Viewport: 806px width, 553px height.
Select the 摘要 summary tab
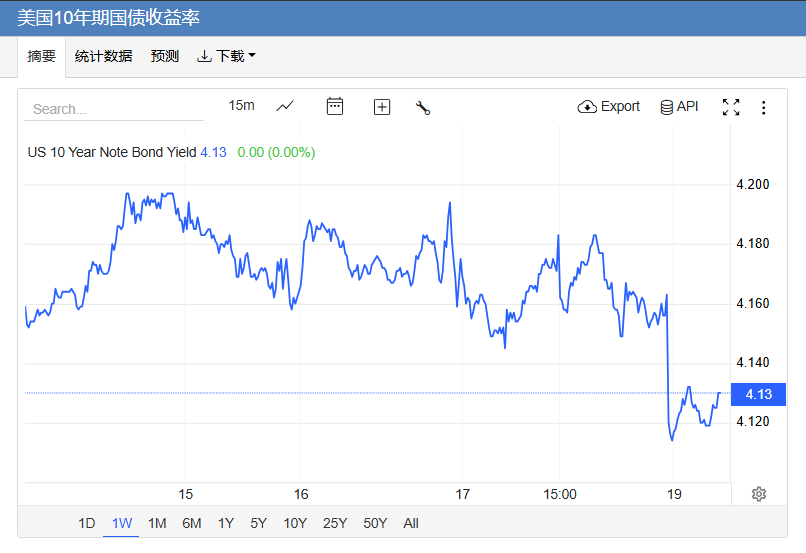42,56
